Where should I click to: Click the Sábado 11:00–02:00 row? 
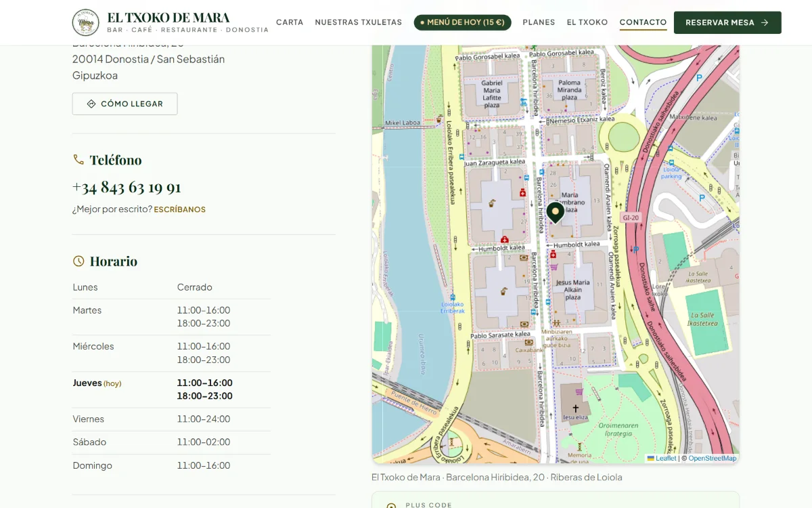click(171, 442)
